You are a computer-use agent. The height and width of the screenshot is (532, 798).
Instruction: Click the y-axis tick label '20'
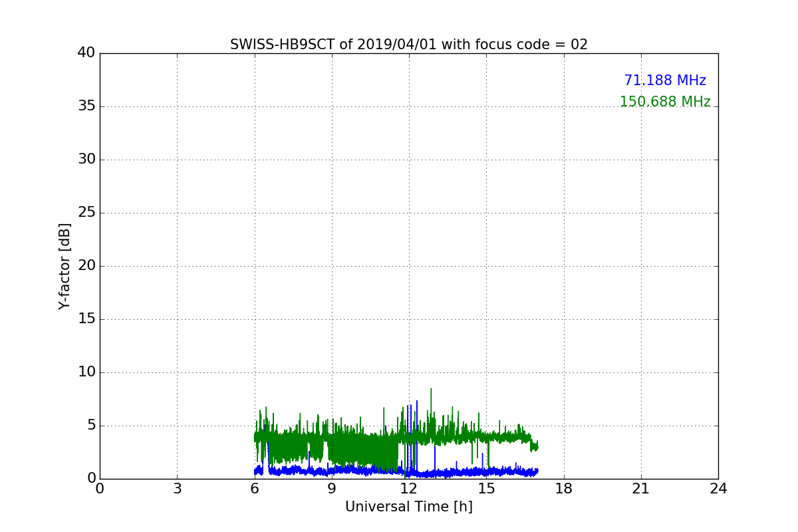click(x=86, y=266)
